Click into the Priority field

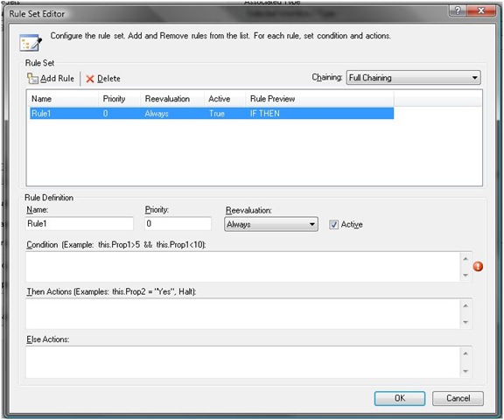point(178,224)
